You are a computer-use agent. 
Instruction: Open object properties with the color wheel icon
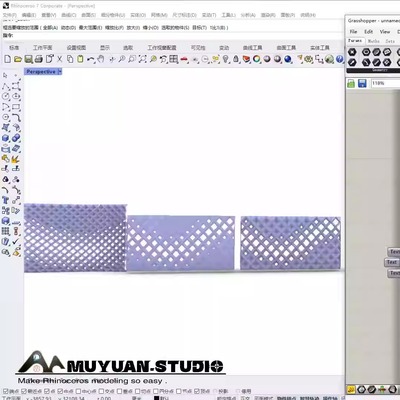coord(257,59)
